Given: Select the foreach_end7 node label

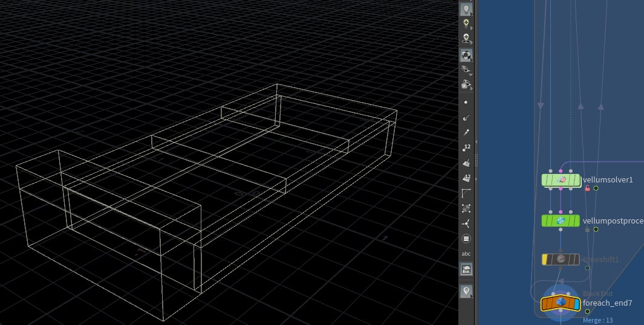Looking at the screenshot, I should click(x=607, y=303).
